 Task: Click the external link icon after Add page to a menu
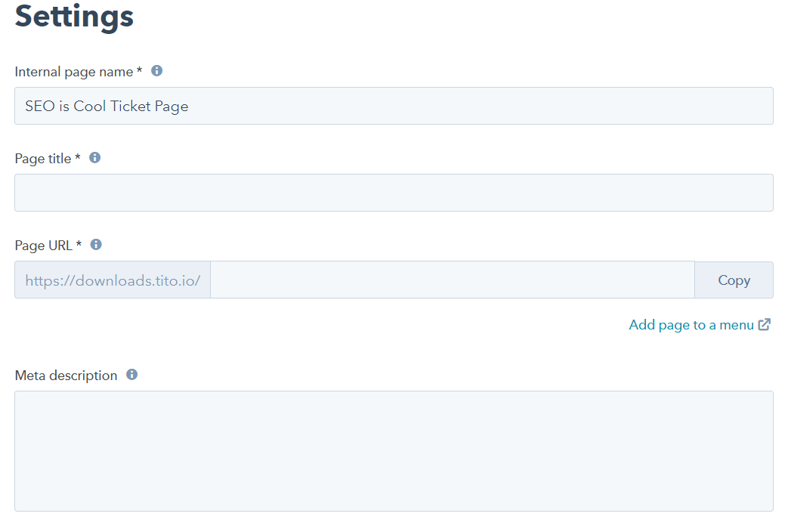pyautogui.click(x=765, y=324)
